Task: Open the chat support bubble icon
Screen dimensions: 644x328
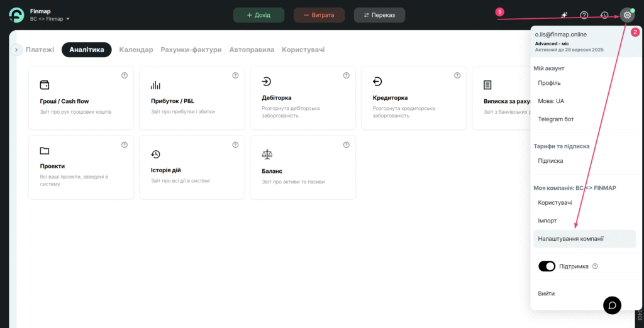Action: (x=612, y=305)
